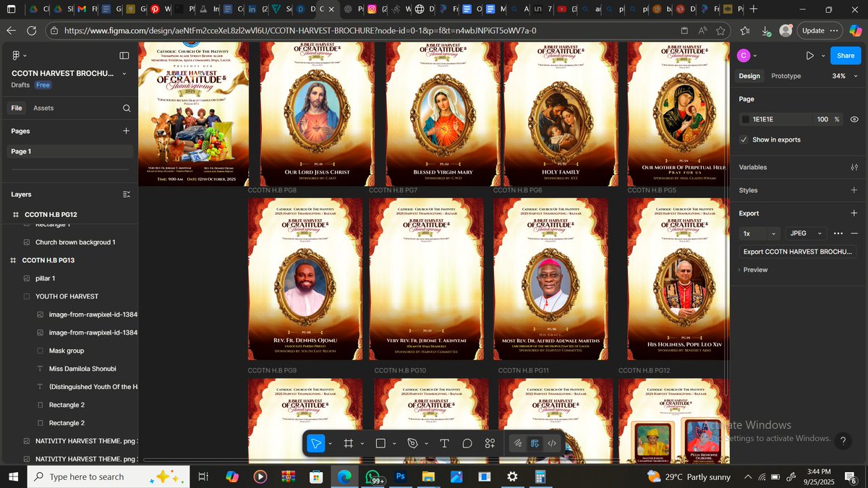Switch to the Design tab
868x488 pixels.
point(749,76)
